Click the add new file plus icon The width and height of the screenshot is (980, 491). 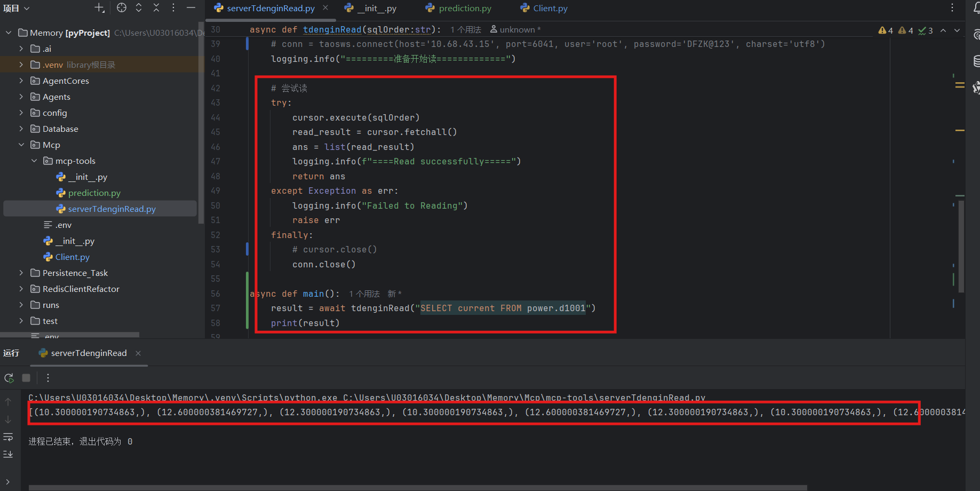(x=99, y=8)
